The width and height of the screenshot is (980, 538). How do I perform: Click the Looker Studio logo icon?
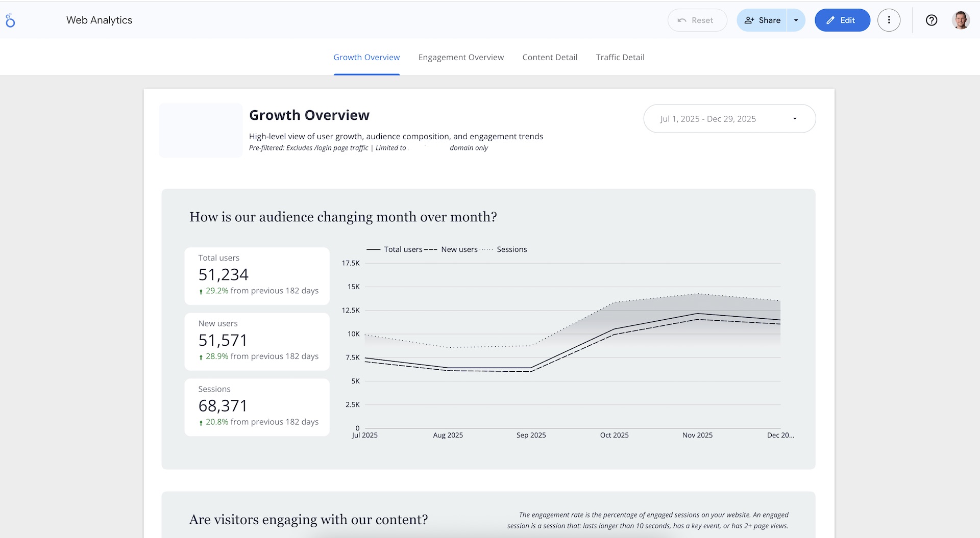click(x=11, y=20)
